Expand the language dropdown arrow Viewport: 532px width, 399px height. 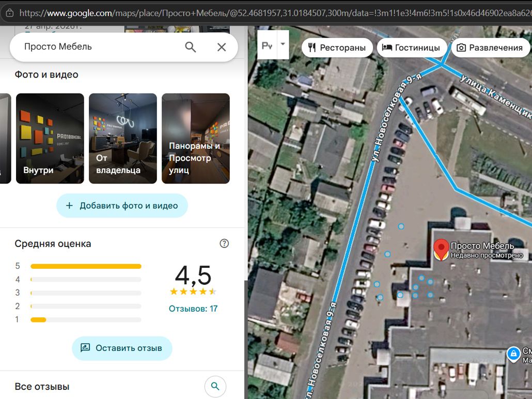coord(283,44)
